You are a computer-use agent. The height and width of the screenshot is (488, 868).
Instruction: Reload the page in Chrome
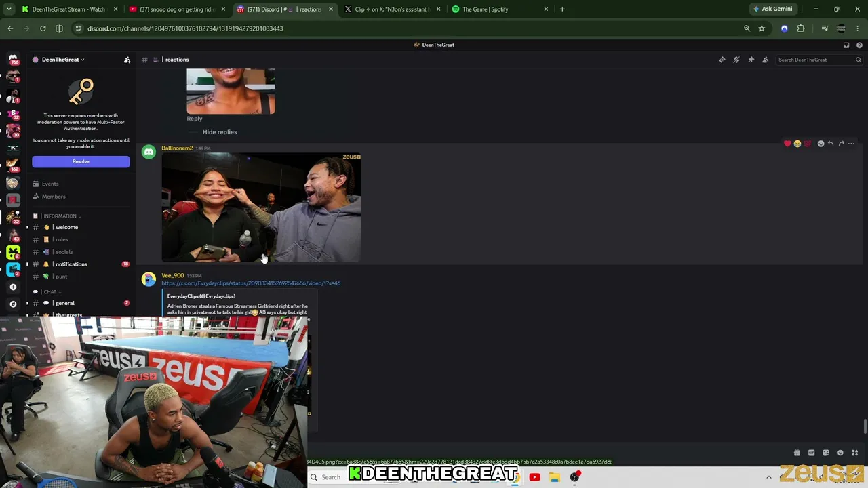43,28
